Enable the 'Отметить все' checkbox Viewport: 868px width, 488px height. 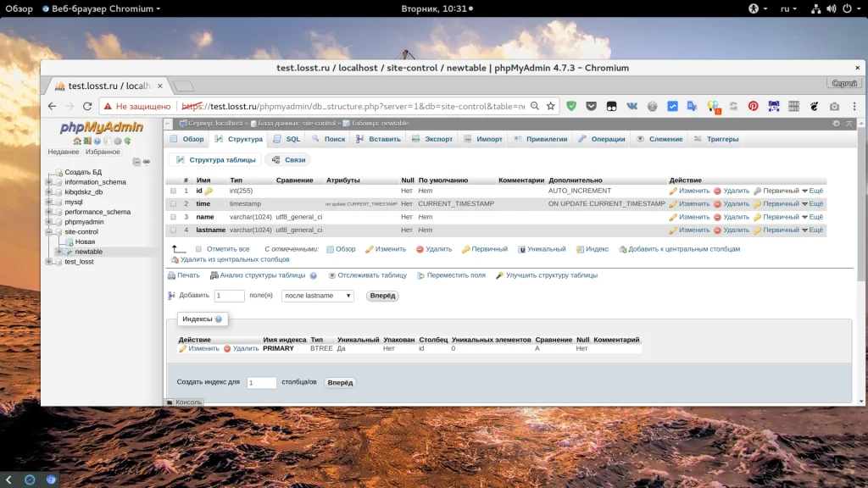(x=199, y=249)
